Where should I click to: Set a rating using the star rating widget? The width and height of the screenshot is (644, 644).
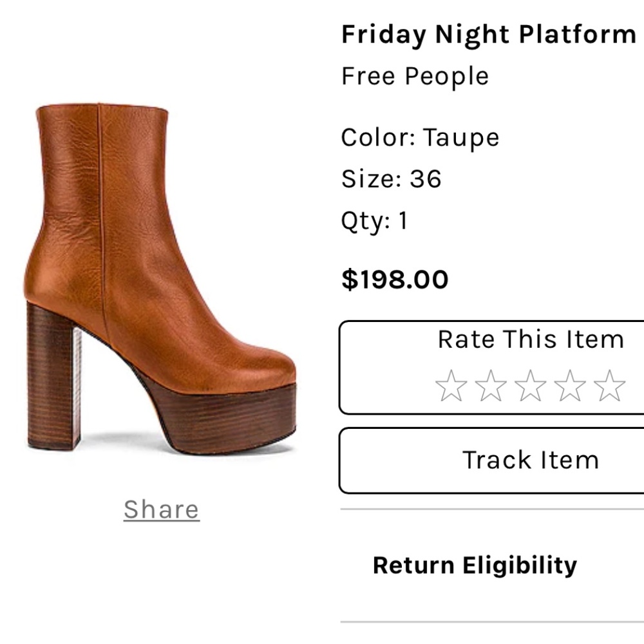[x=529, y=387]
